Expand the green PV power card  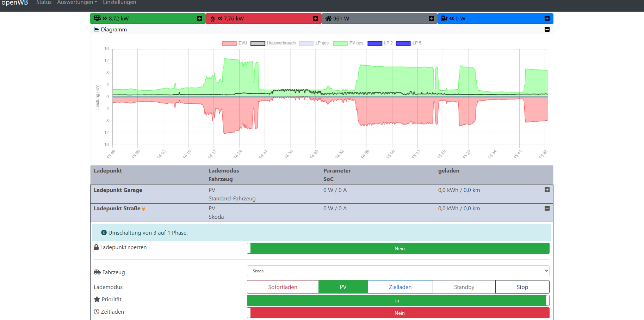(x=200, y=18)
